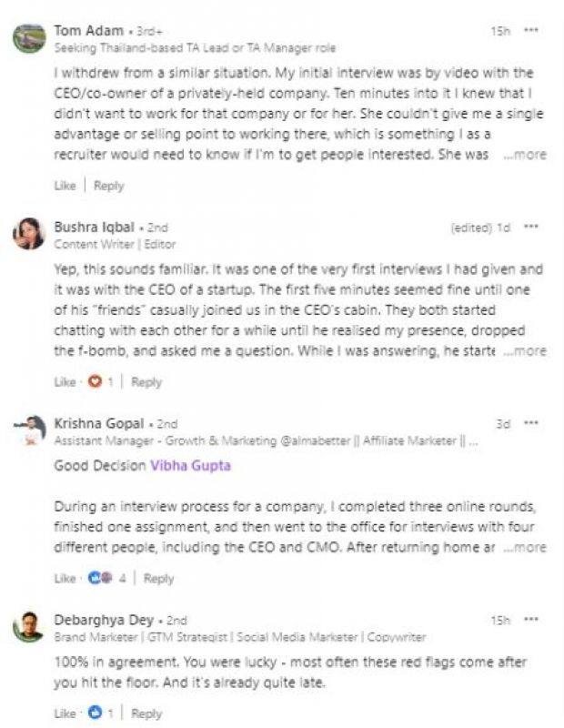Reply to Debarghya Dey's comment
Image resolution: width=564 pixels, height=728 pixels.
pos(146,713)
